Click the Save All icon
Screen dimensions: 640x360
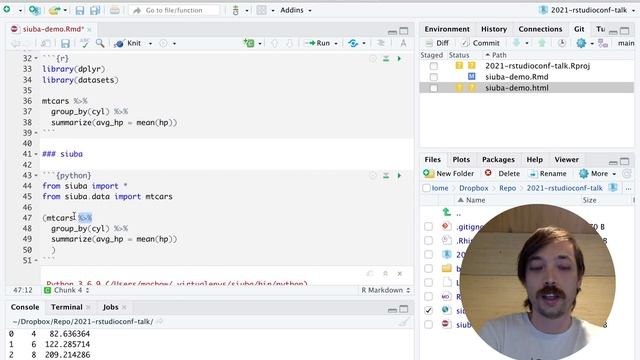click(x=95, y=10)
